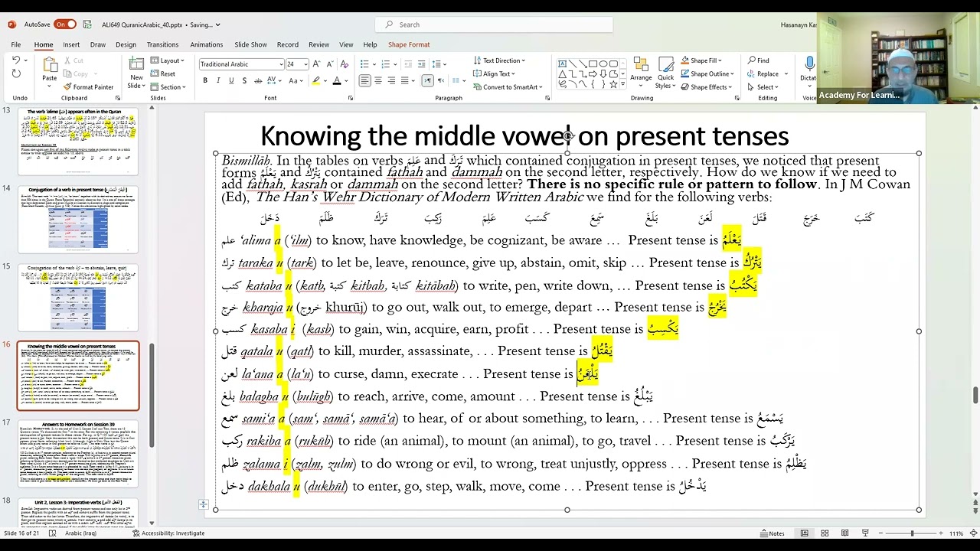Center the paragraph text
Screen dimensions: 980x551
coord(378,80)
